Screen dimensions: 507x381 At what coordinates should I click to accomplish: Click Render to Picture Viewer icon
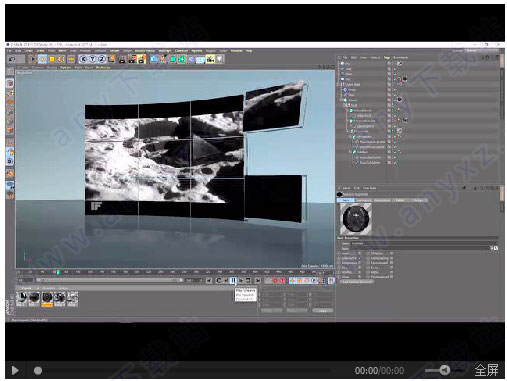[x=132, y=59]
